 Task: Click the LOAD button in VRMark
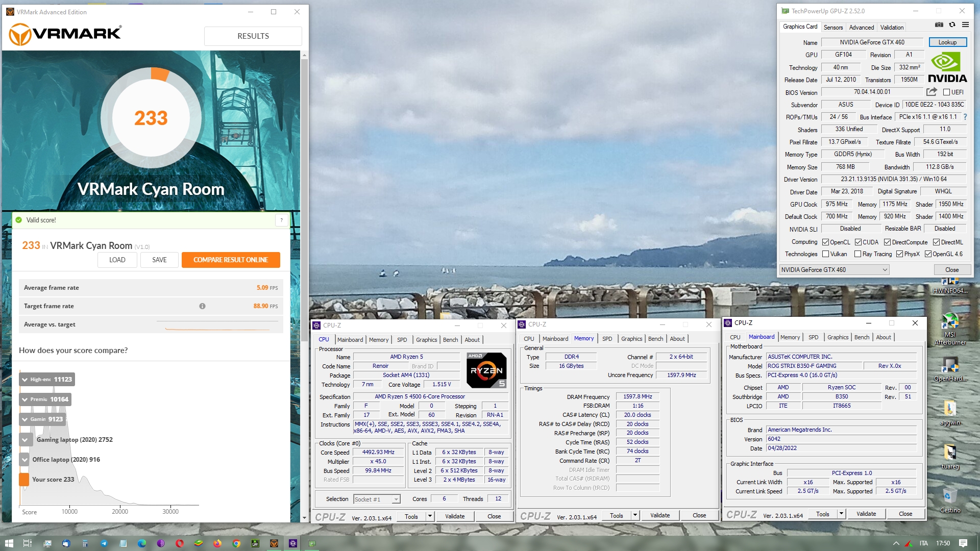[117, 260]
